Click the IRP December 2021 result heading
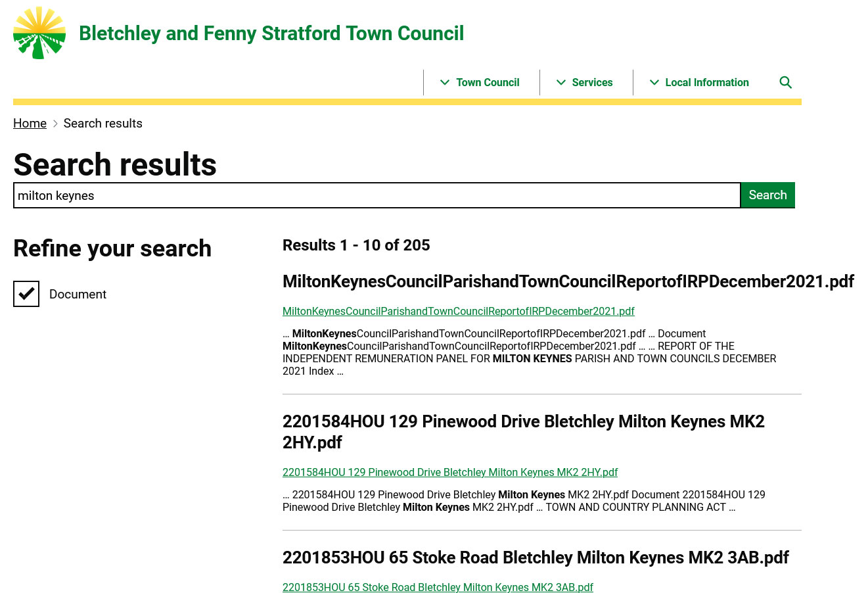The width and height of the screenshot is (868, 593). (x=568, y=281)
